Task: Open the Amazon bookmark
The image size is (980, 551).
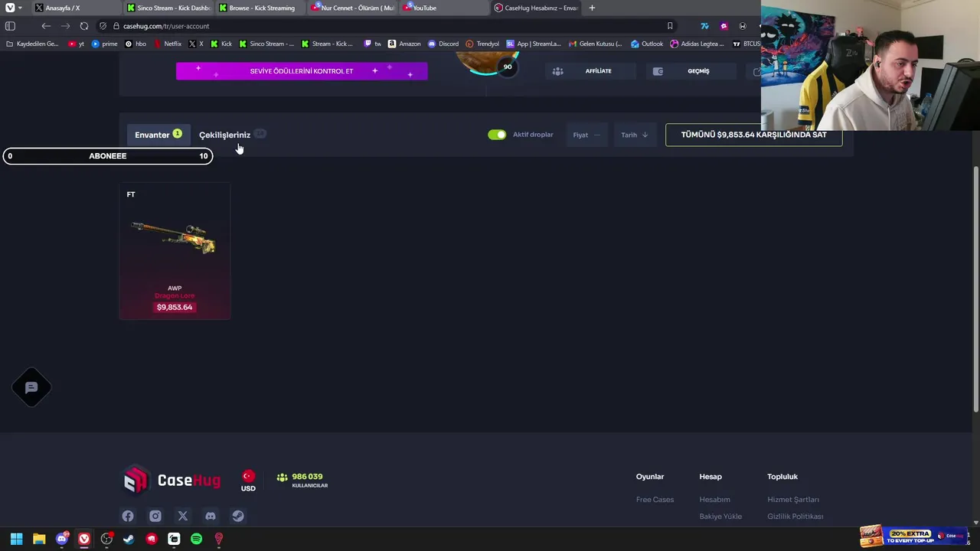Action: pyautogui.click(x=404, y=44)
